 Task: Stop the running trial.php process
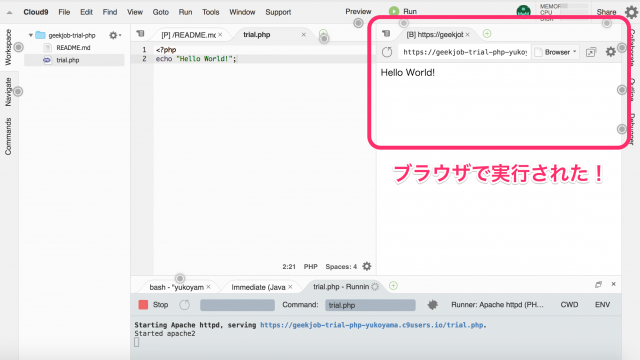[153, 305]
